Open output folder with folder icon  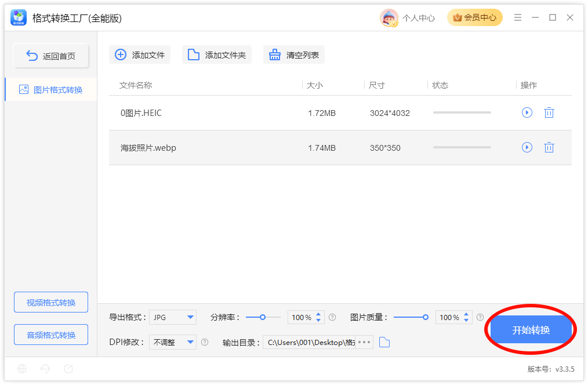[x=384, y=342]
